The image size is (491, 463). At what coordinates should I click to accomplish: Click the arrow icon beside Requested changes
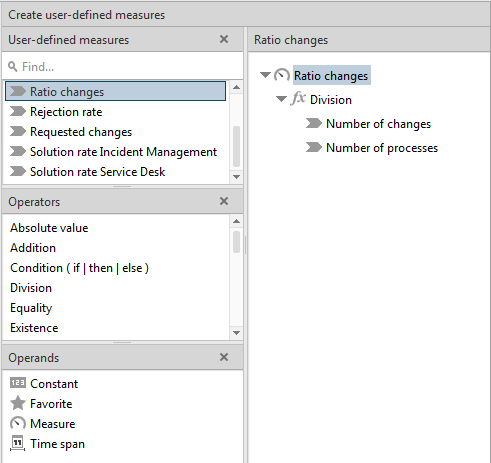pos(18,131)
